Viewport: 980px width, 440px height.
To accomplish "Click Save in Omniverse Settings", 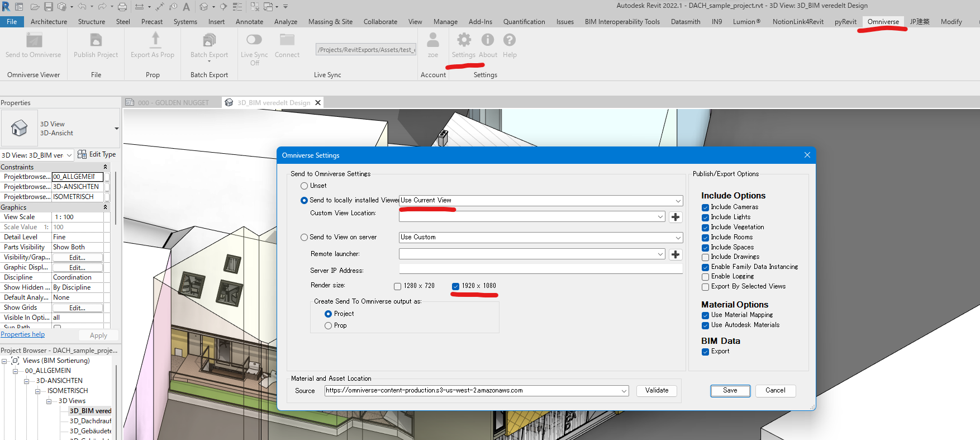I will coord(730,391).
